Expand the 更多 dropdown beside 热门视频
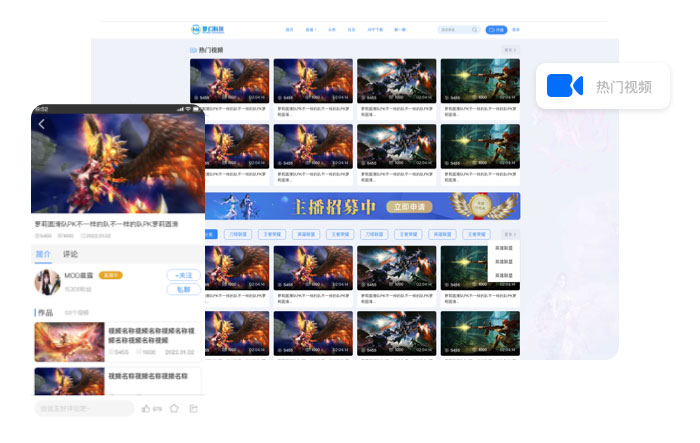 tap(510, 49)
